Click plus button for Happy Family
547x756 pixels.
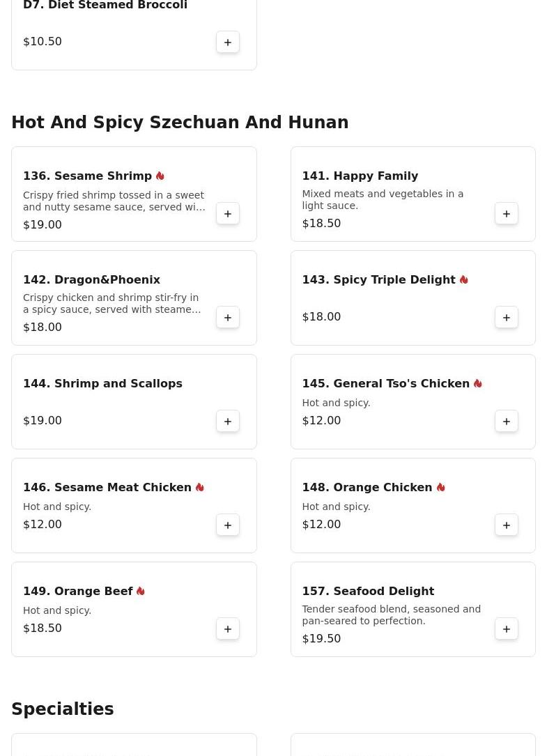pos(507,213)
